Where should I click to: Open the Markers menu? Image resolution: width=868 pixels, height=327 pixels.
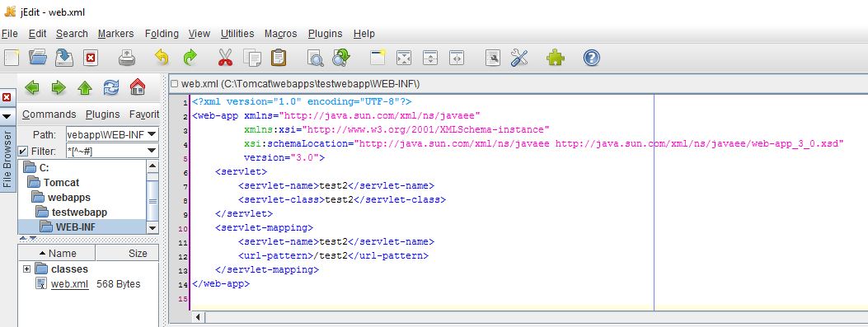[115, 34]
